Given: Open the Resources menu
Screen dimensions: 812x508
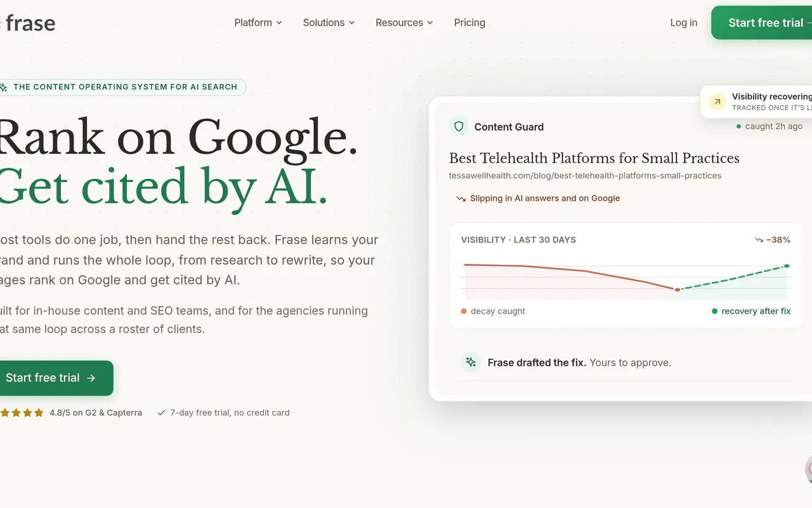Looking at the screenshot, I should coord(404,22).
